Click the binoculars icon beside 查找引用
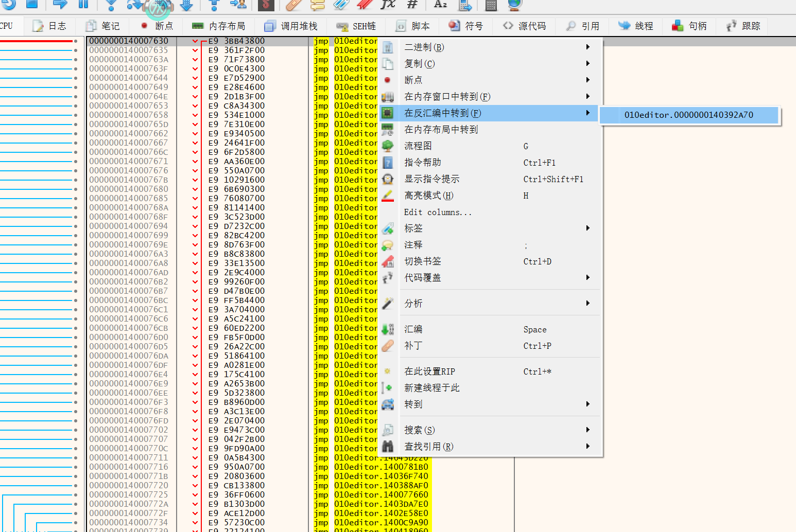Viewport: 796px width, 532px height. point(388,447)
